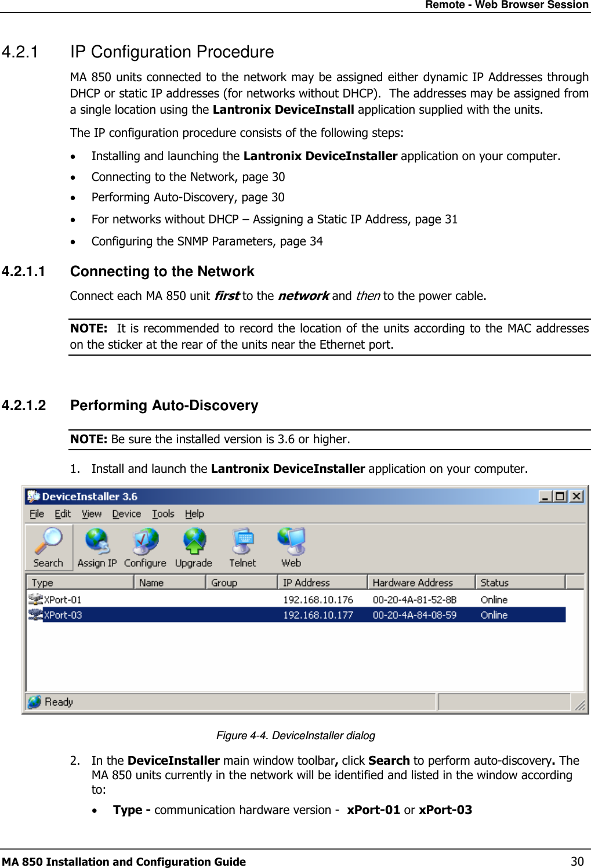
Task: Open the View menu
Action: pyautogui.click(x=92, y=513)
